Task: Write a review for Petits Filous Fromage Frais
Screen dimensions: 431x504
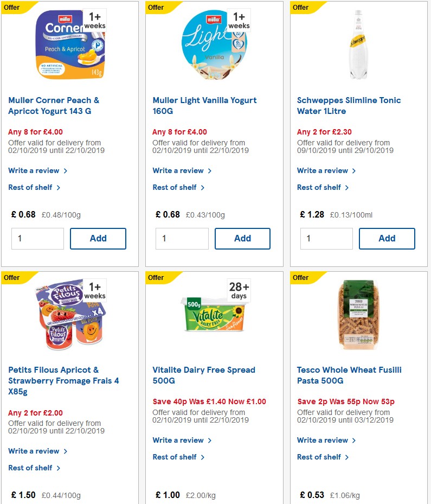Action: [x=34, y=451]
